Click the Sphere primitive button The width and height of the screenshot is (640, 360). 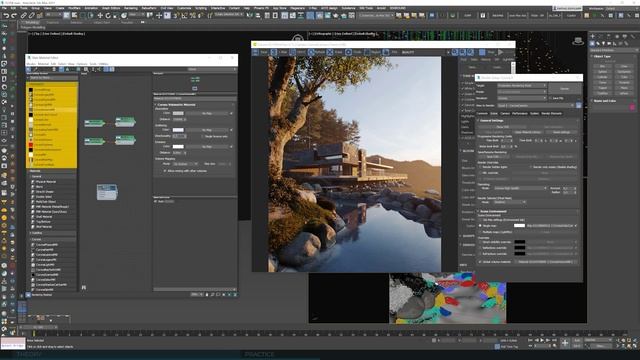[x=602, y=71]
